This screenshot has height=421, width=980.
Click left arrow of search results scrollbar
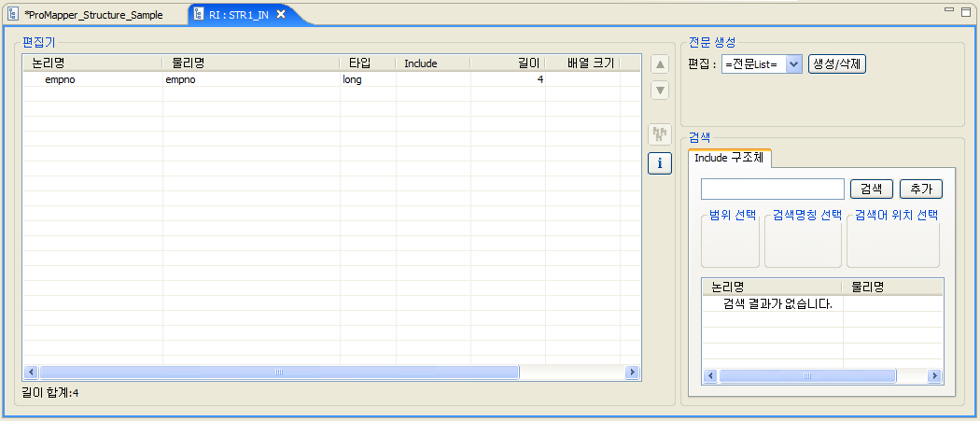(x=710, y=376)
